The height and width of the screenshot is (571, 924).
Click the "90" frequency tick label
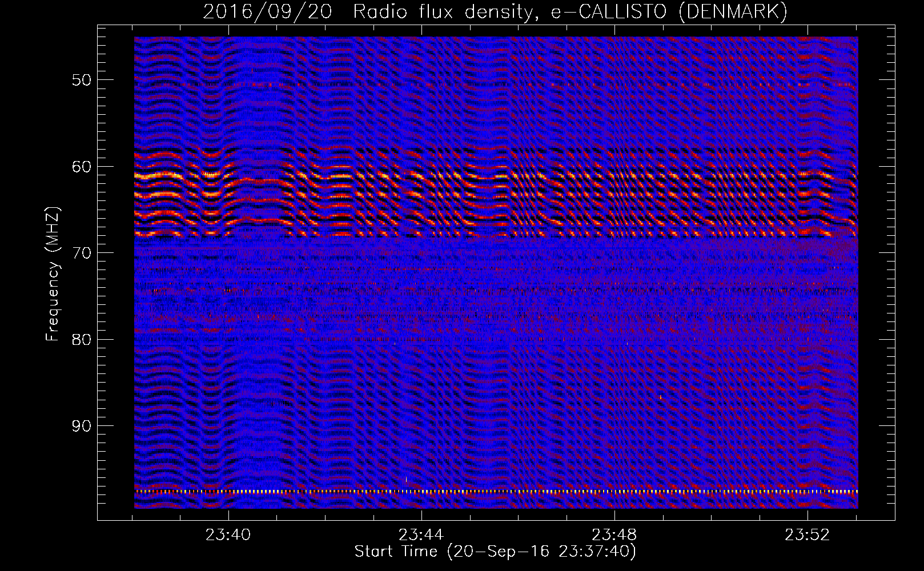[82, 427]
